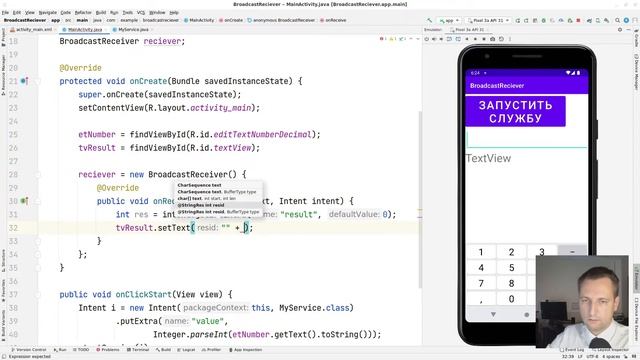
Task: Open the Event Log tool window
Action: 571,350
